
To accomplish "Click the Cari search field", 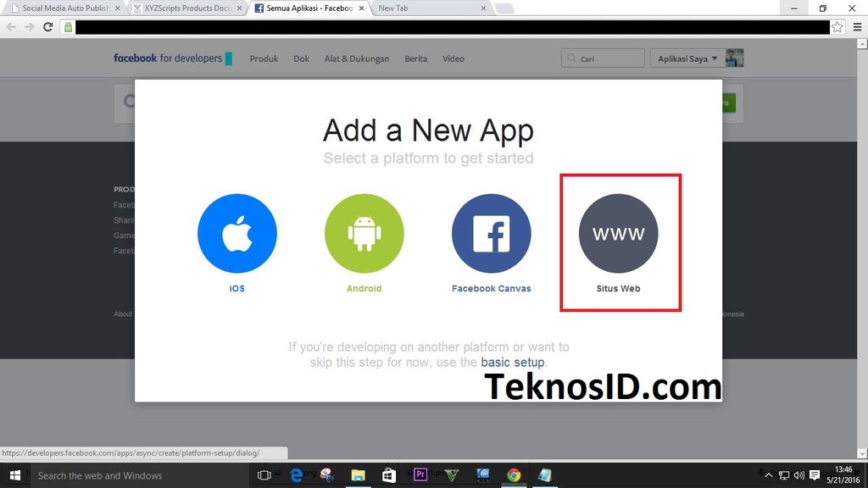I will pos(603,58).
